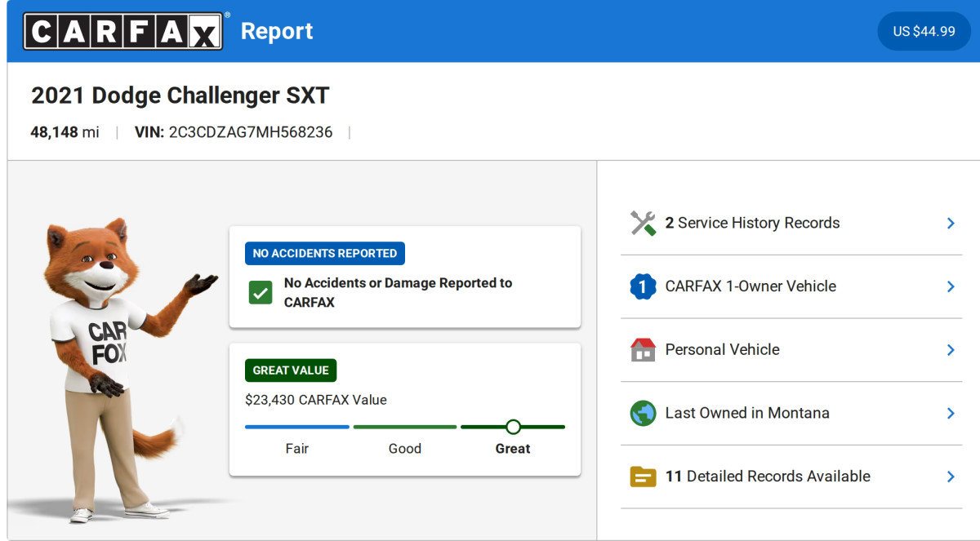Expand Service History Records chevron
Viewport: 980px width, 541px height.
pos(951,223)
